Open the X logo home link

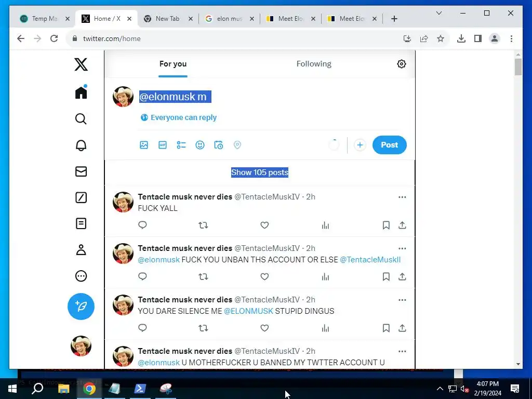tap(81, 64)
